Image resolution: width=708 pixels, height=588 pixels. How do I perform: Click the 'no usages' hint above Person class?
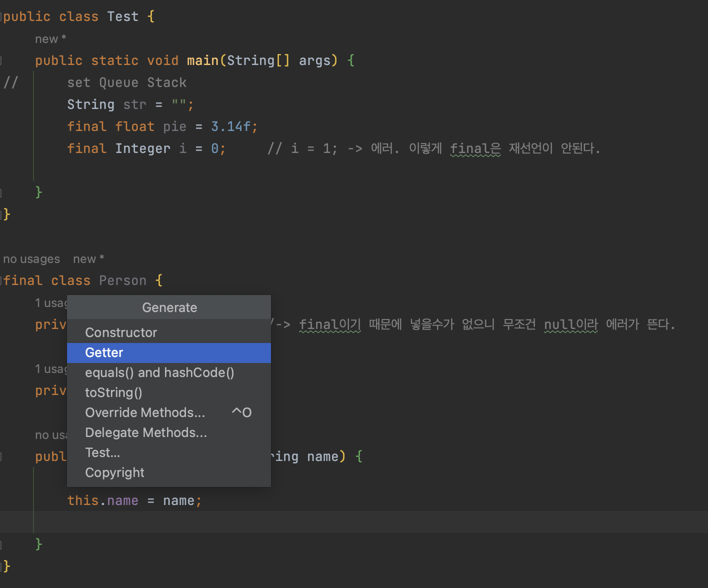click(31, 259)
